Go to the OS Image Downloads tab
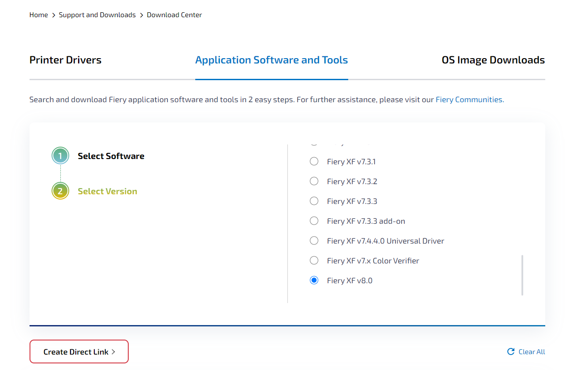588x370 pixels. (493, 60)
